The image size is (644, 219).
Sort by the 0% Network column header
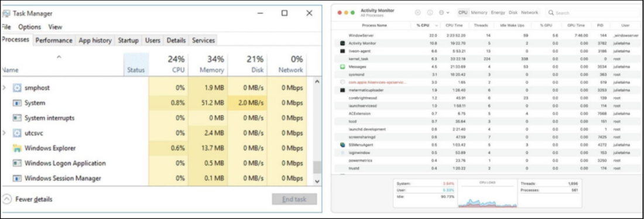click(x=287, y=64)
